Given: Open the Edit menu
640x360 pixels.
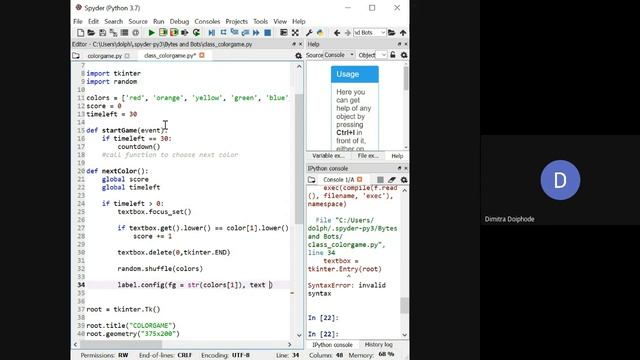Looking at the screenshot, I should 93,21.
